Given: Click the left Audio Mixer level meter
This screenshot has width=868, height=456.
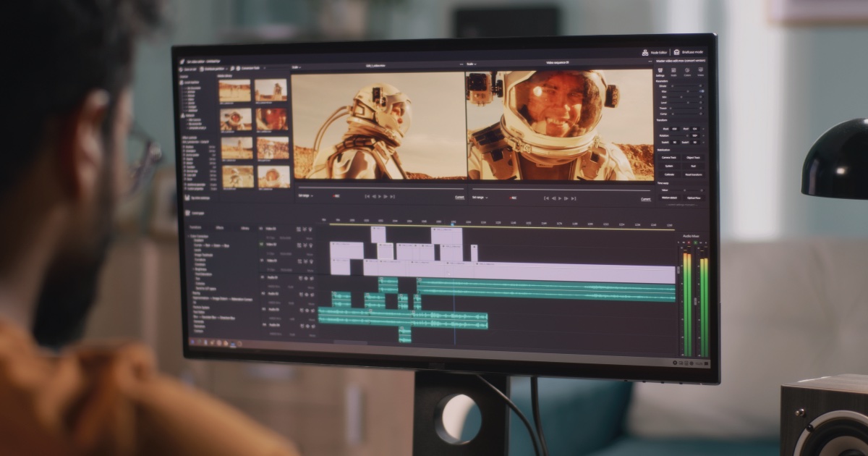Looking at the screenshot, I should (687, 304).
